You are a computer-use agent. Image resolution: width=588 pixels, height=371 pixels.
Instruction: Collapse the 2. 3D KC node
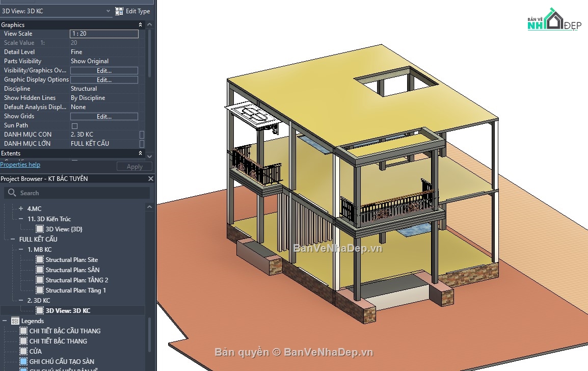tap(21, 301)
